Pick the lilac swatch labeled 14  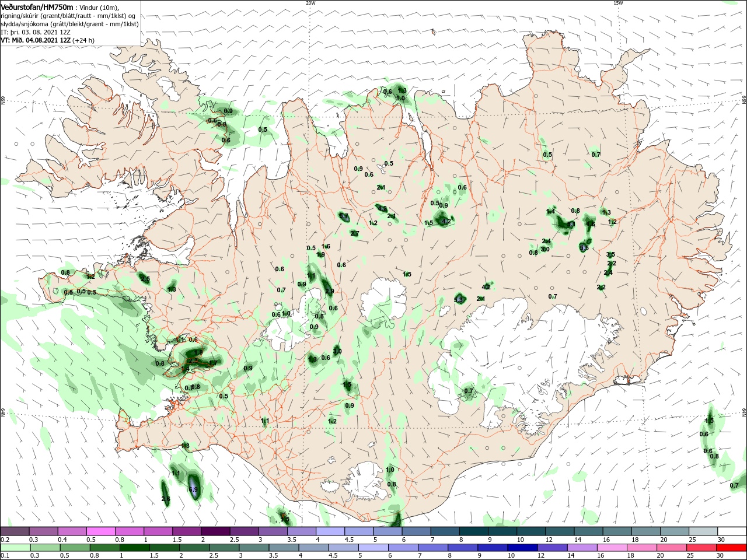pos(582,548)
